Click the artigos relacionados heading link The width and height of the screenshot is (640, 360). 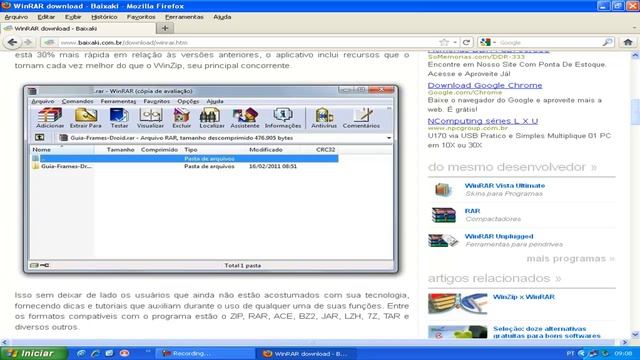tap(495, 278)
